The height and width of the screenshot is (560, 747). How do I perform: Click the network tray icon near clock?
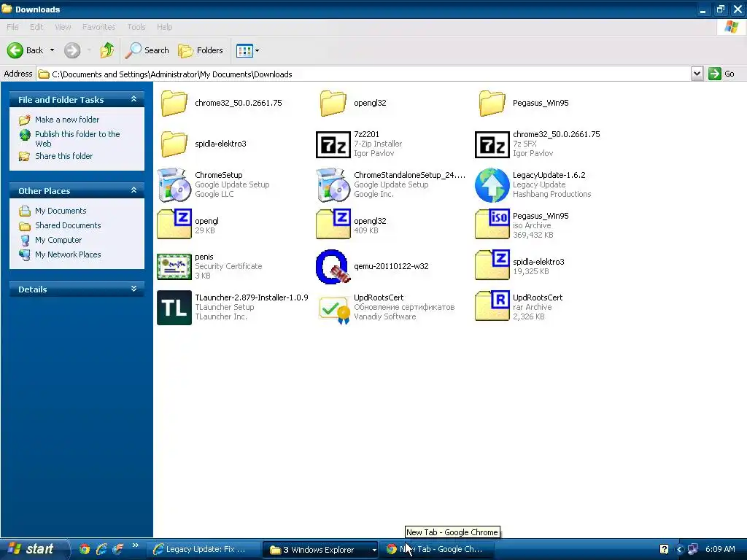pyautogui.click(x=693, y=549)
